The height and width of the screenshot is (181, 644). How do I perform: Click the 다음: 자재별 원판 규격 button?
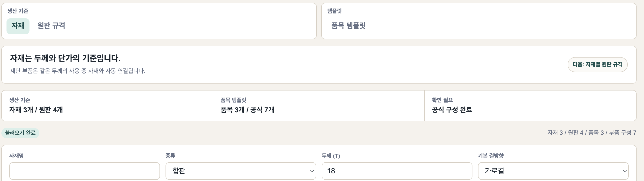click(598, 65)
